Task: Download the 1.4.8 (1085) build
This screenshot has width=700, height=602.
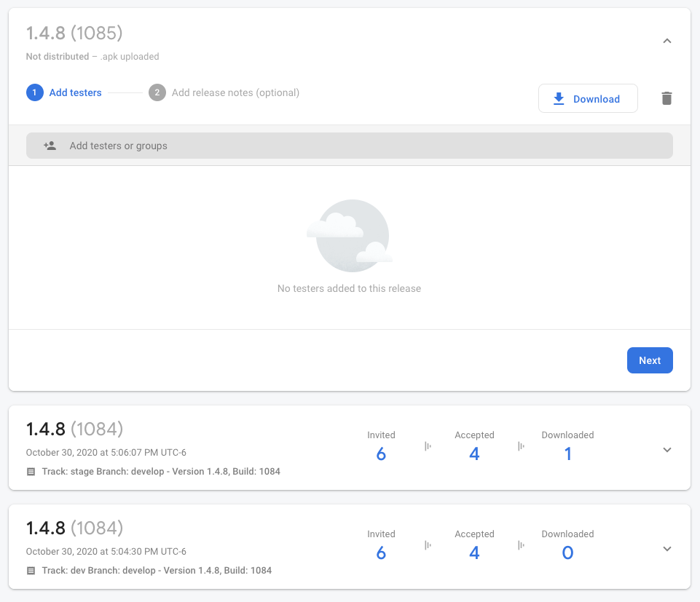Action: click(587, 98)
